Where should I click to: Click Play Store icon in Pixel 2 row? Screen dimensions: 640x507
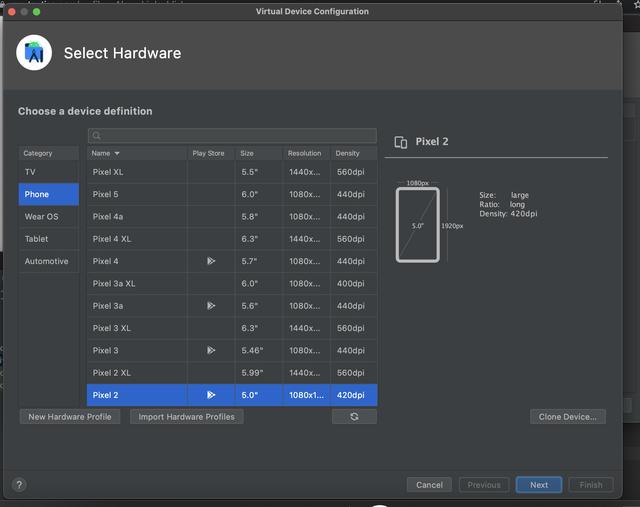pos(211,395)
